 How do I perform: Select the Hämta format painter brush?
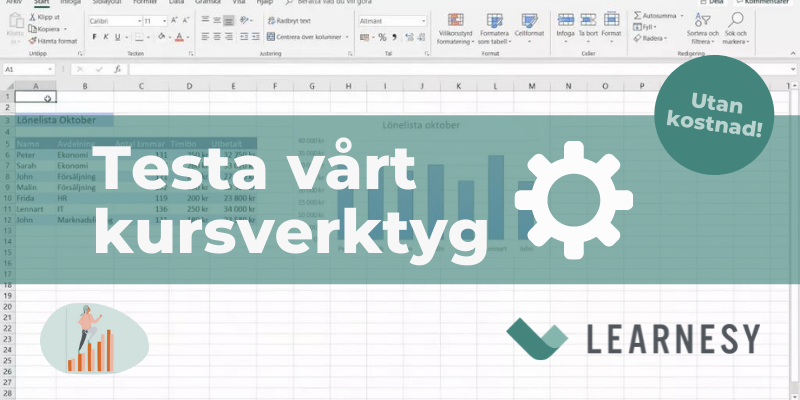coord(32,41)
